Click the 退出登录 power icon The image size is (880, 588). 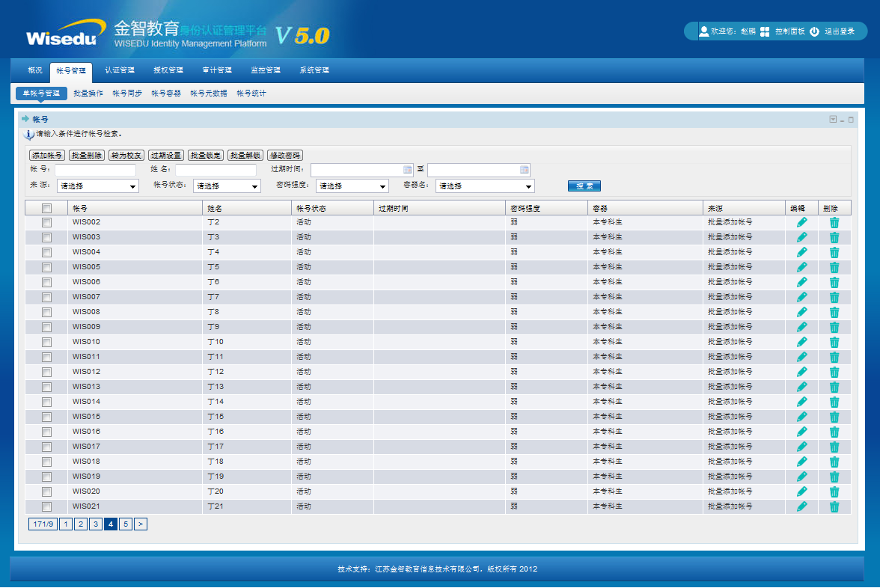814,31
